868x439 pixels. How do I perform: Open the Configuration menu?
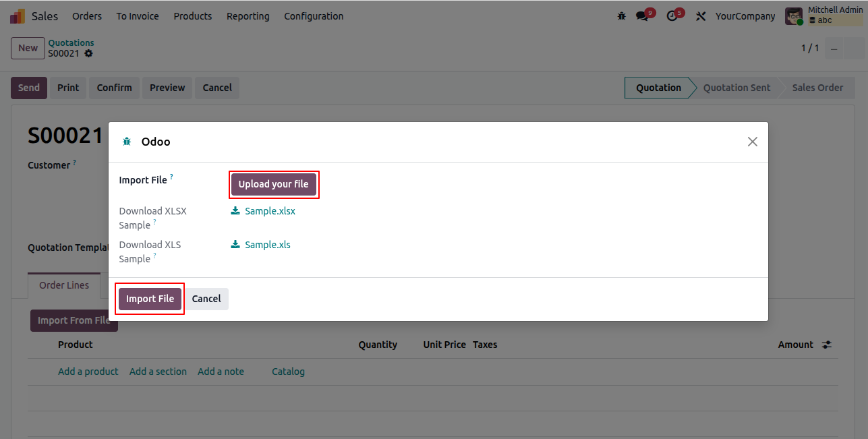(314, 16)
